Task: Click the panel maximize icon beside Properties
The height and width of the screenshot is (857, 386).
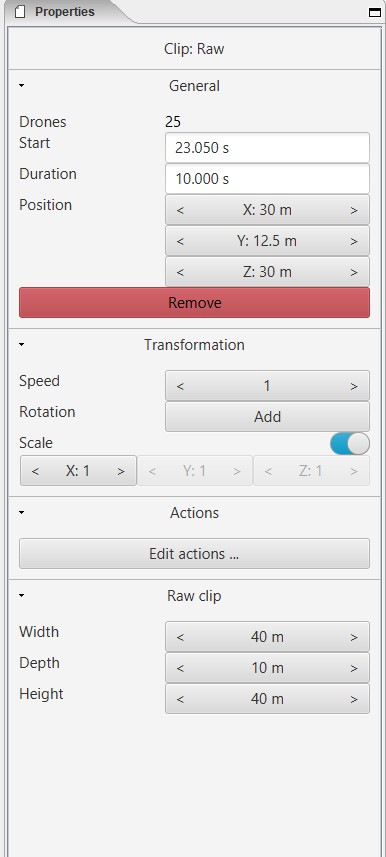Action: coord(375,13)
